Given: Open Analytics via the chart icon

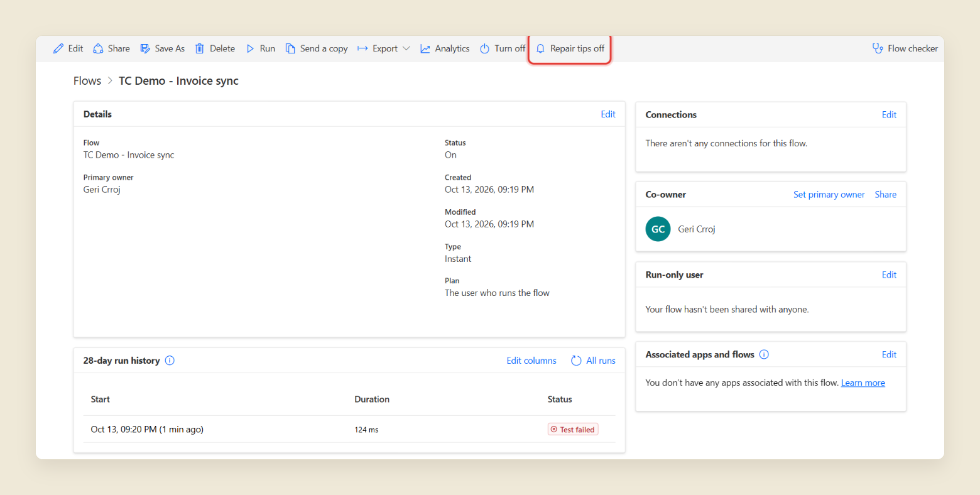Looking at the screenshot, I should click(425, 48).
